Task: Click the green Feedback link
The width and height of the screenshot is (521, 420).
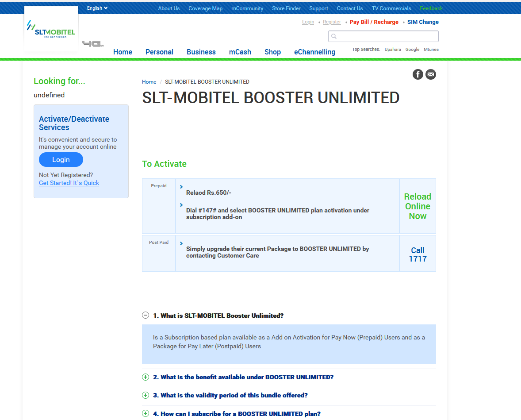Action: [x=431, y=8]
